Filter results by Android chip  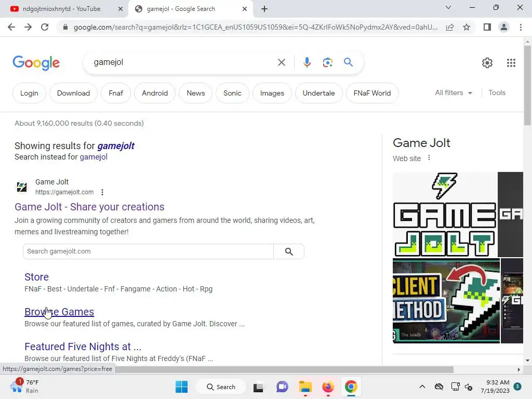155,93
